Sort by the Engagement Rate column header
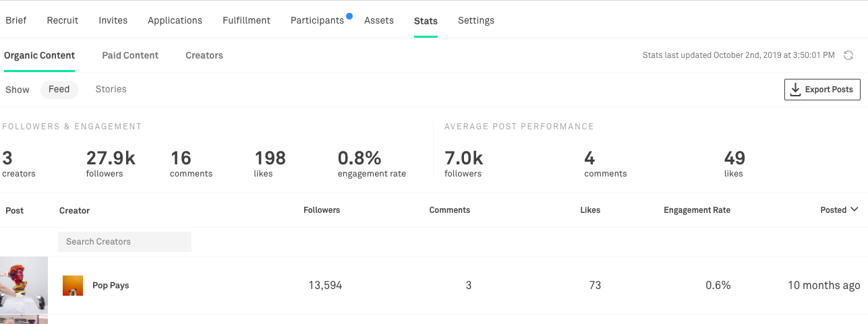 697,210
